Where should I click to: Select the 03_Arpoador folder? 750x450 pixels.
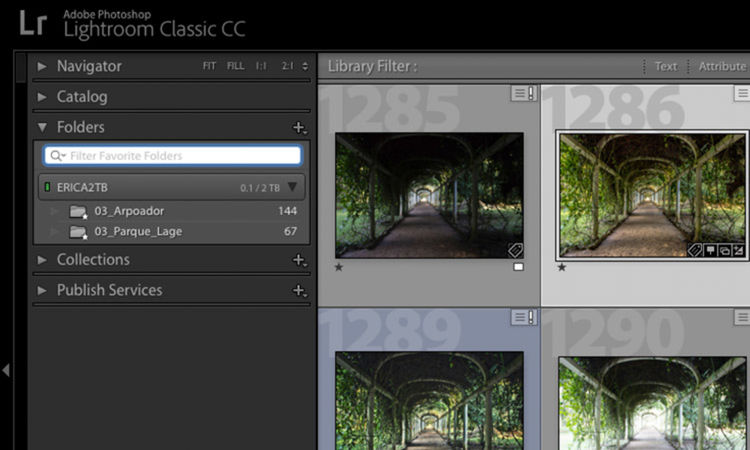(x=172, y=211)
